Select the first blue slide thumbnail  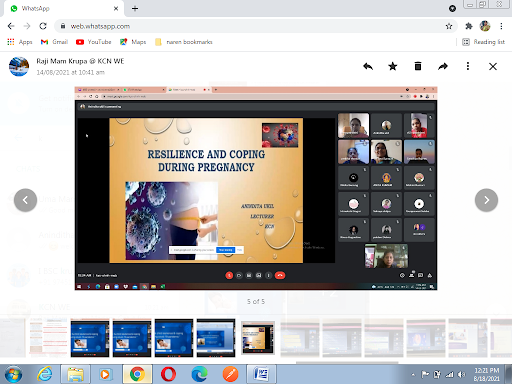(90, 338)
